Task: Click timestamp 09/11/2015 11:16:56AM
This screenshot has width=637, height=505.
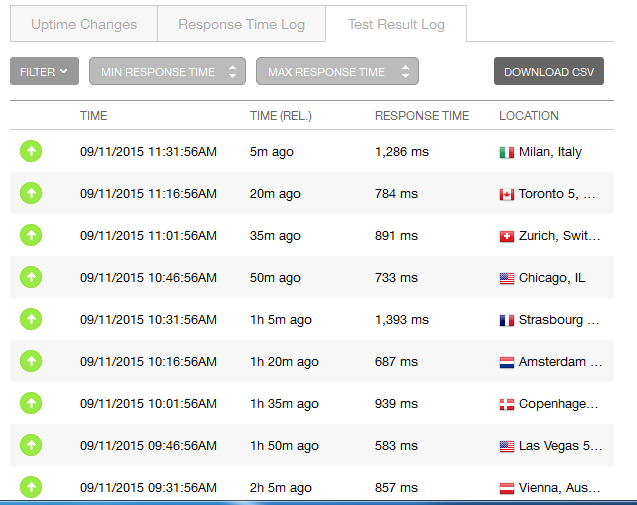Action: pyautogui.click(x=148, y=193)
